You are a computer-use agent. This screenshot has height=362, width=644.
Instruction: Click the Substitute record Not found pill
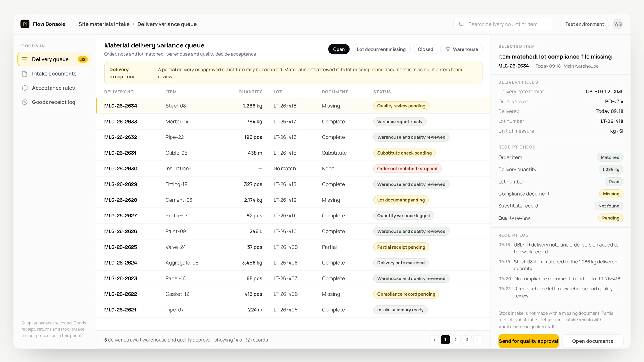click(609, 206)
